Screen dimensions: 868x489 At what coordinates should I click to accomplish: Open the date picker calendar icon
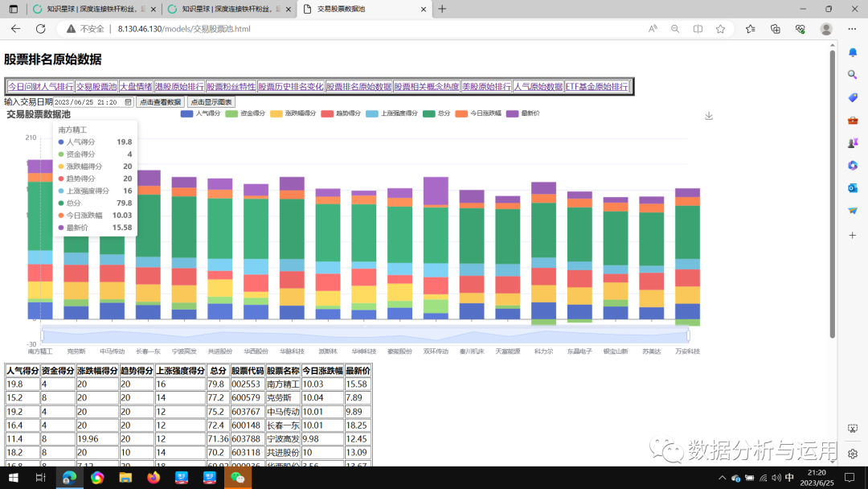(x=128, y=102)
